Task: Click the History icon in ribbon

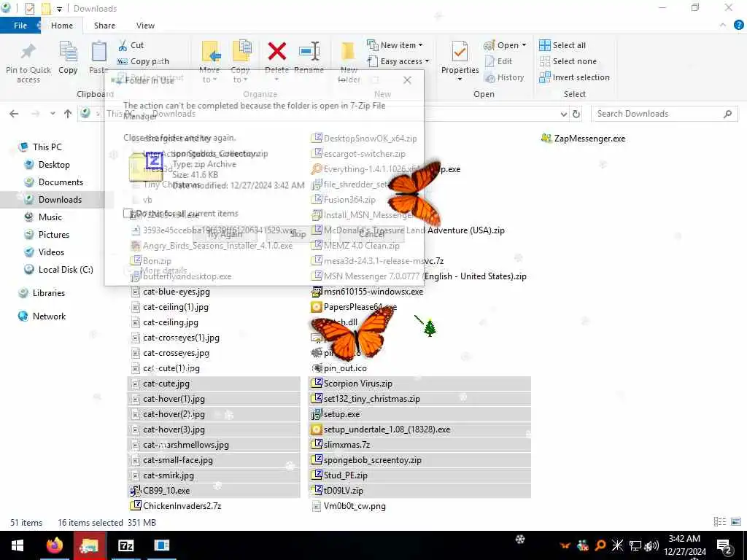Action: click(489, 77)
